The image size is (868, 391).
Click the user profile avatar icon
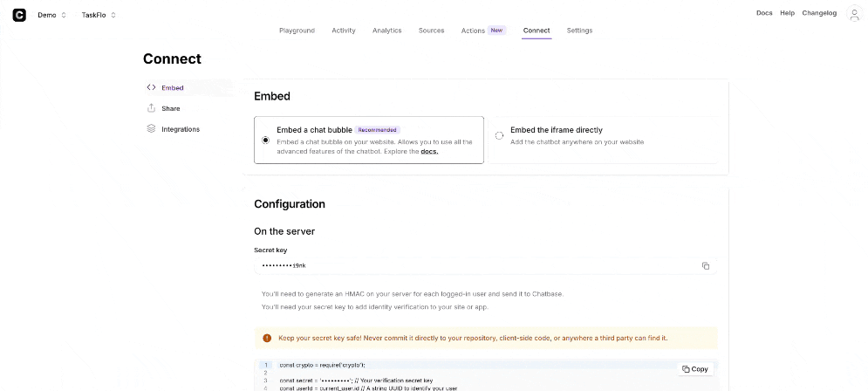[x=854, y=14]
